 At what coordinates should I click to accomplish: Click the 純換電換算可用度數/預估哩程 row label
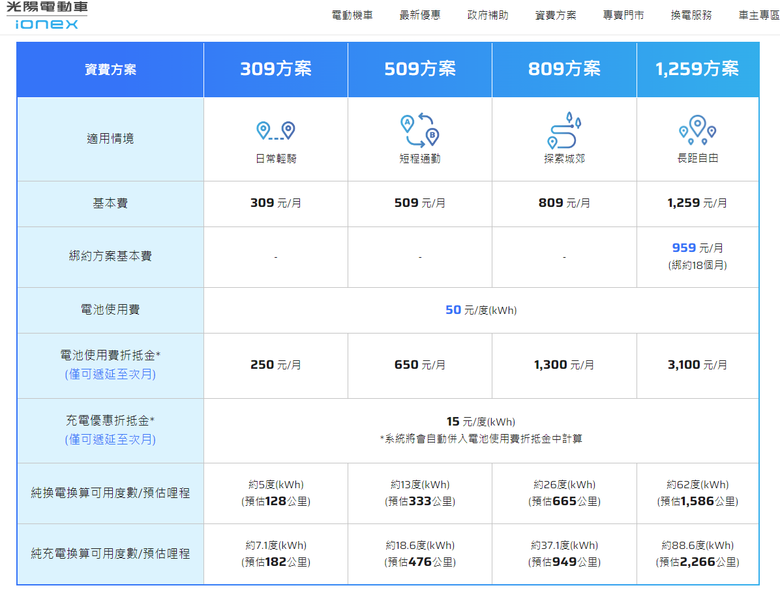(x=110, y=493)
